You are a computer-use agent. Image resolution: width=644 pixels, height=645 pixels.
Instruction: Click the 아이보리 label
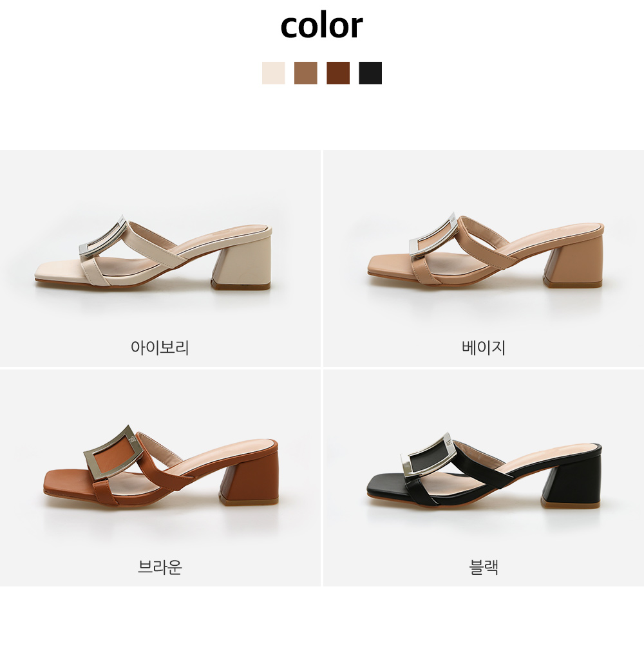[160, 348]
